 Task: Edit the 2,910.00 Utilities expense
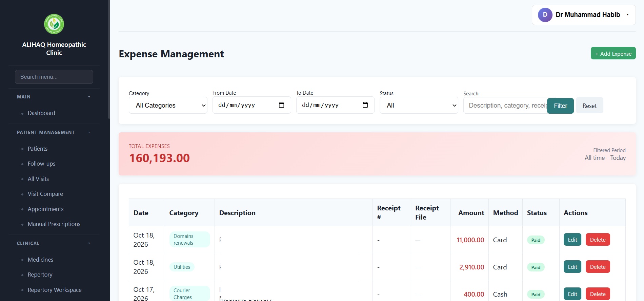(x=572, y=267)
